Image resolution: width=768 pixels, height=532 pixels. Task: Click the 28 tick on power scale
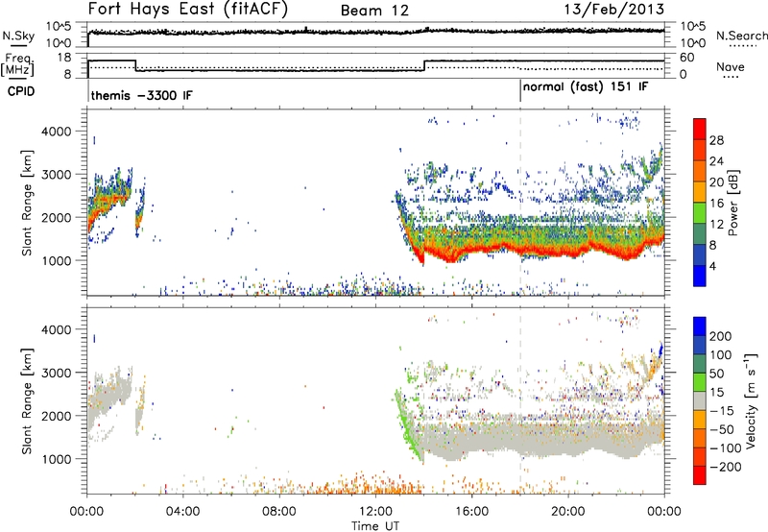pos(716,140)
